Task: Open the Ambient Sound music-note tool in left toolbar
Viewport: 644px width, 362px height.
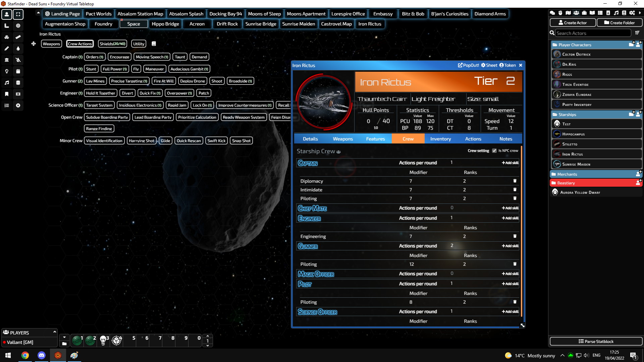Action: pos(7,83)
